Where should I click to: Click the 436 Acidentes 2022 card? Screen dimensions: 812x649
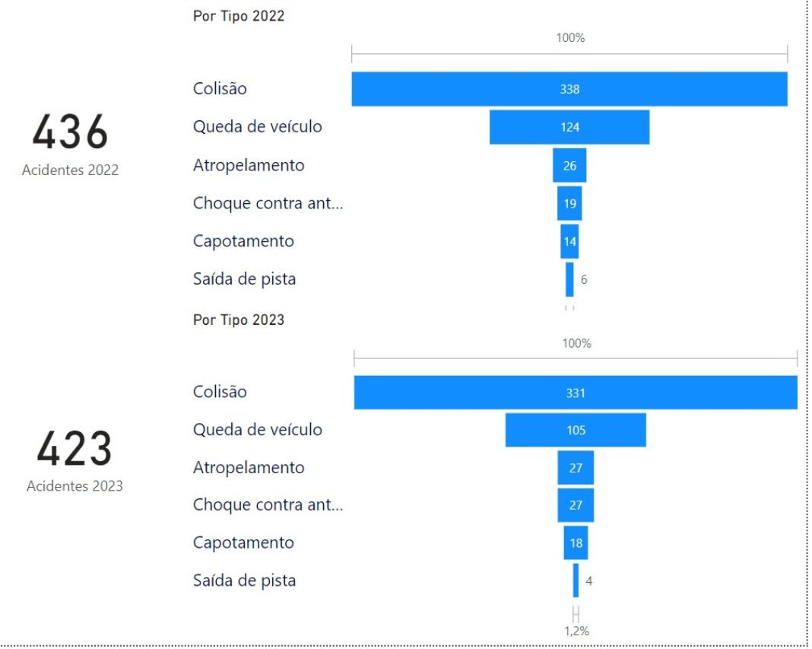tap(70, 142)
